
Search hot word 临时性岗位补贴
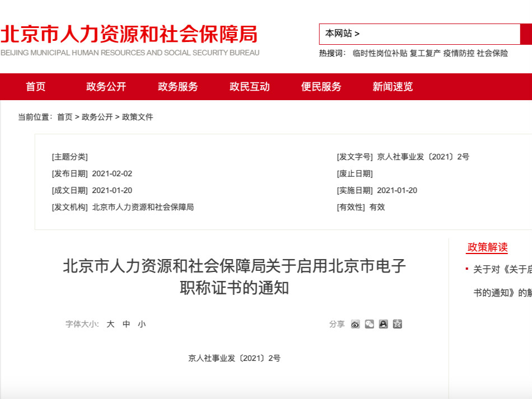point(380,53)
